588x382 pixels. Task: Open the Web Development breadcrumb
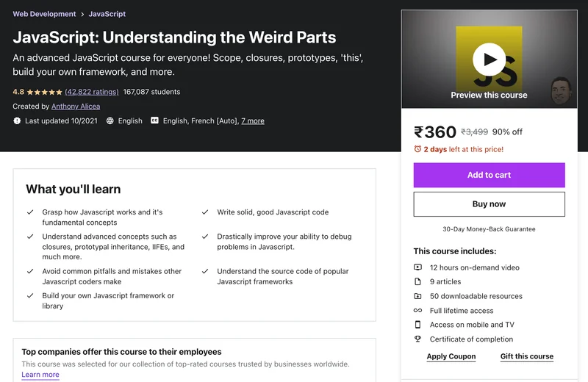point(44,14)
